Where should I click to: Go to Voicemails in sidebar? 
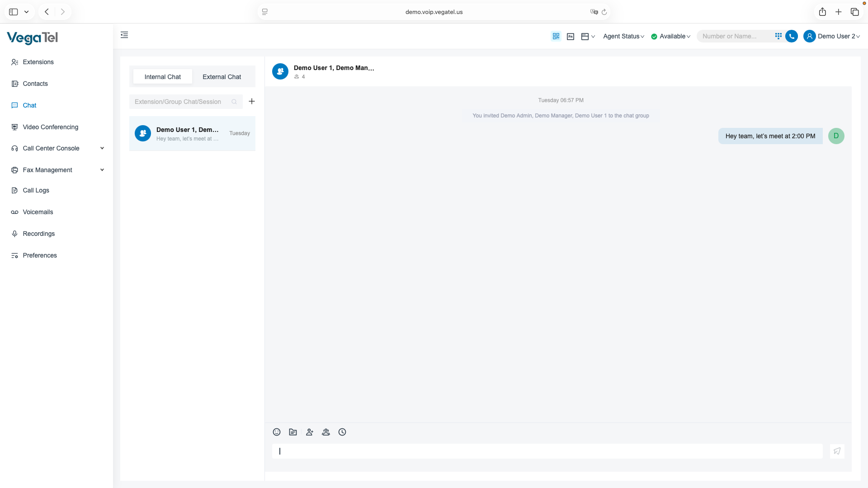(38, 212)
